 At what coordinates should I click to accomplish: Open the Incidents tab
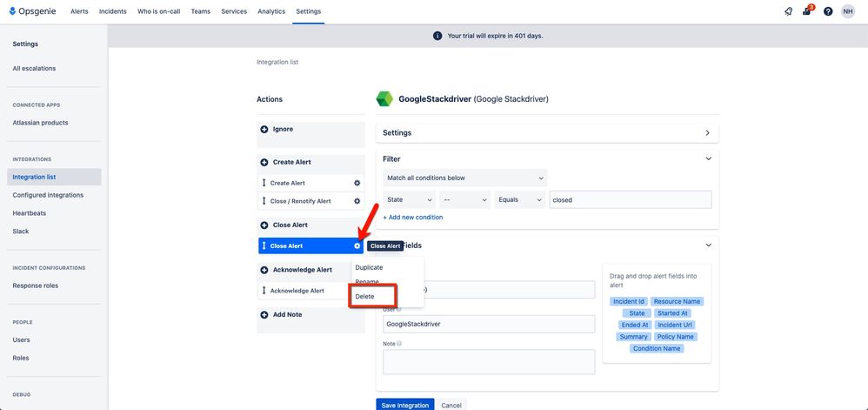(x=112, y=11)
